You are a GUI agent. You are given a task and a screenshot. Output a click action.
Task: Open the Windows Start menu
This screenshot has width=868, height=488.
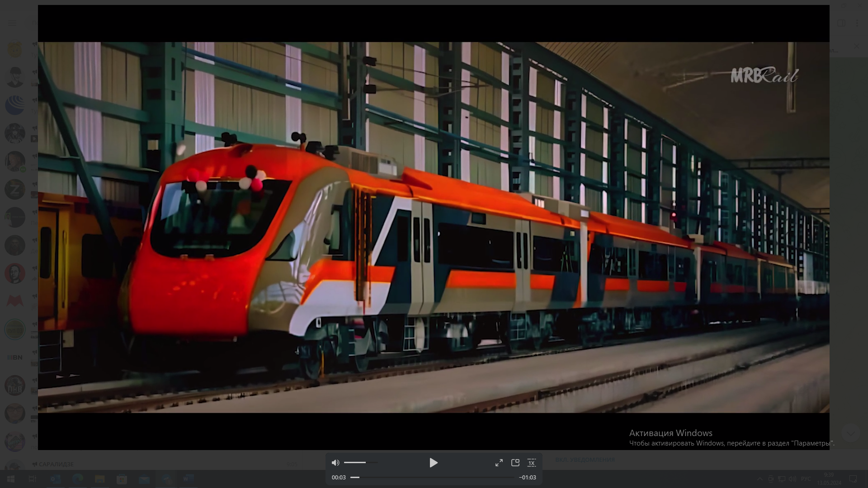click(x=11, y=479)
